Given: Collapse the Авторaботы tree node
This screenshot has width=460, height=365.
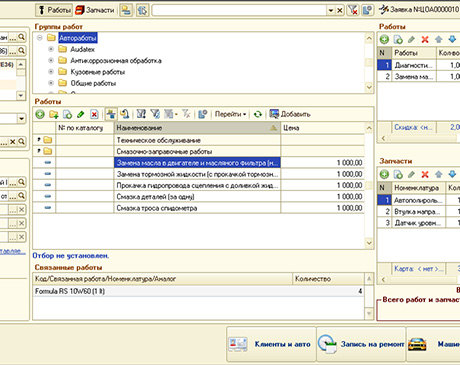Looking at the screenshot, I should [x=40, y=38].
